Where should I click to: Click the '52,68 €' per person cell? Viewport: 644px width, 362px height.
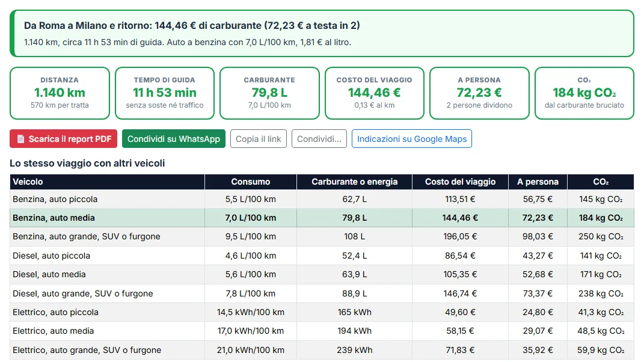(x=538, y=274)
